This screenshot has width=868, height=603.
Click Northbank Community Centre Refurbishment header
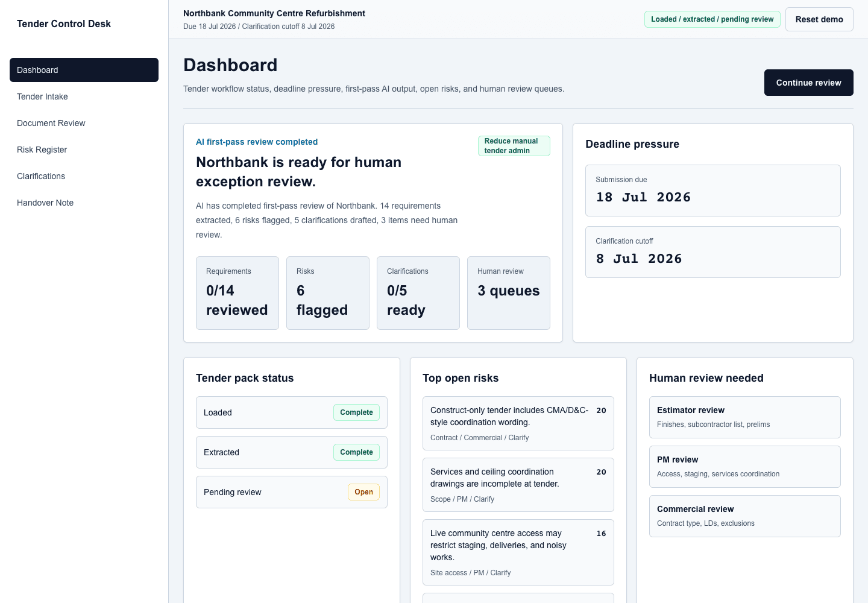pyautogui.click(x=274, y=13)
